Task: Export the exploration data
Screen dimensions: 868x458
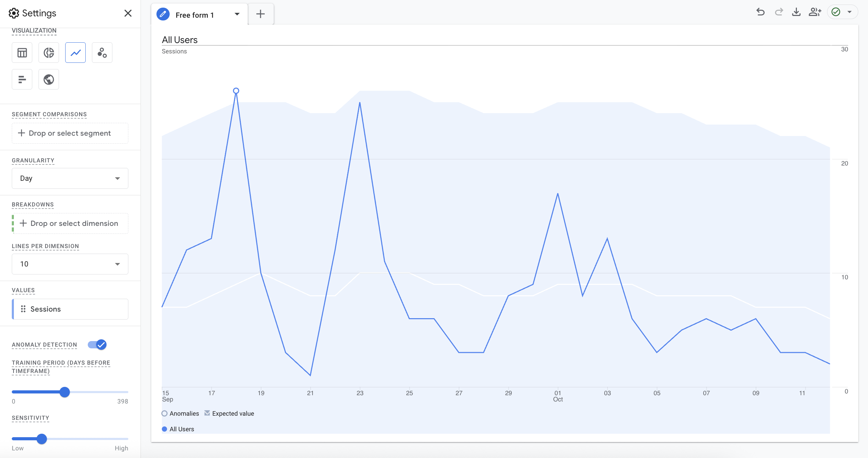Action: pyautogui.click(x=796, y=12)
